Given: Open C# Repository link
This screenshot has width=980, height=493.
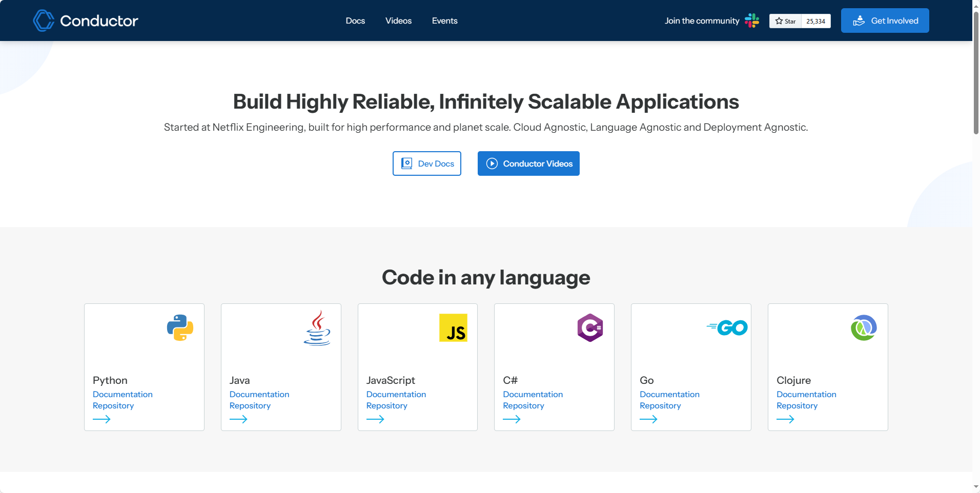Looking at the screenshot, I should coord(523,405).
